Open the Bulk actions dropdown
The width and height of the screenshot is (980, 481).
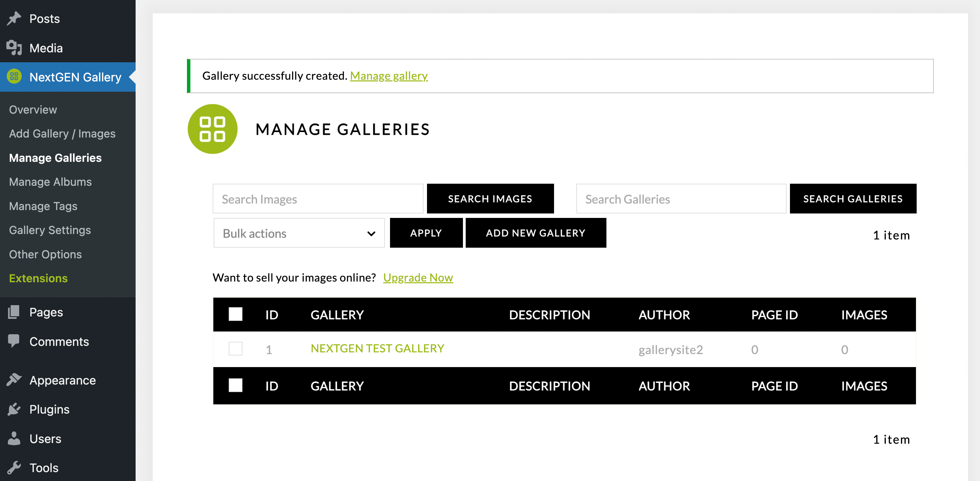pyautogui.click(x=299, y=233)
